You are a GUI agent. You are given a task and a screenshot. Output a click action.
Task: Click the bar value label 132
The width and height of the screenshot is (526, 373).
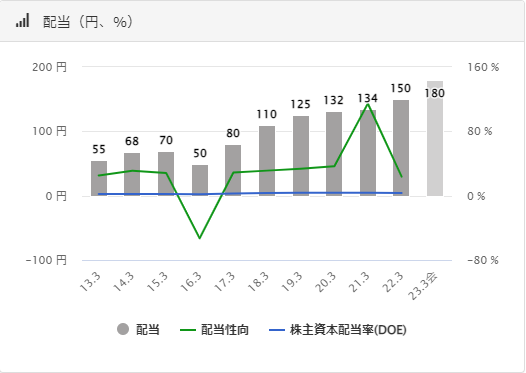334,100
